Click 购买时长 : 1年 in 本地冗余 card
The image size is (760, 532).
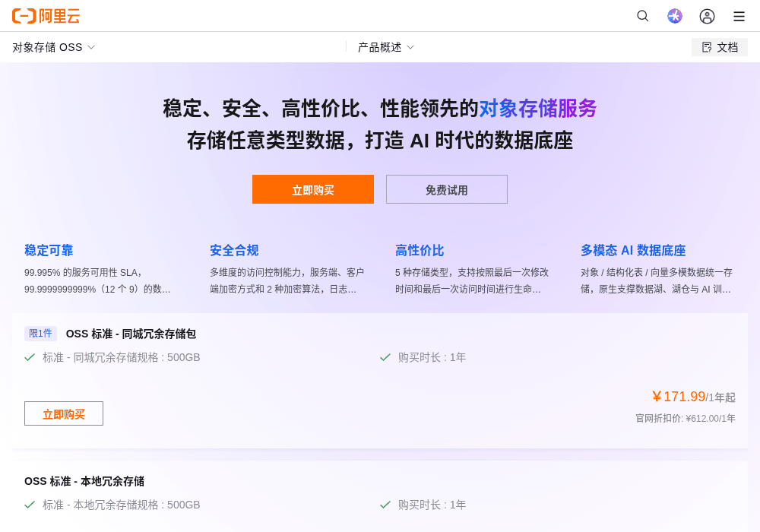432,505
